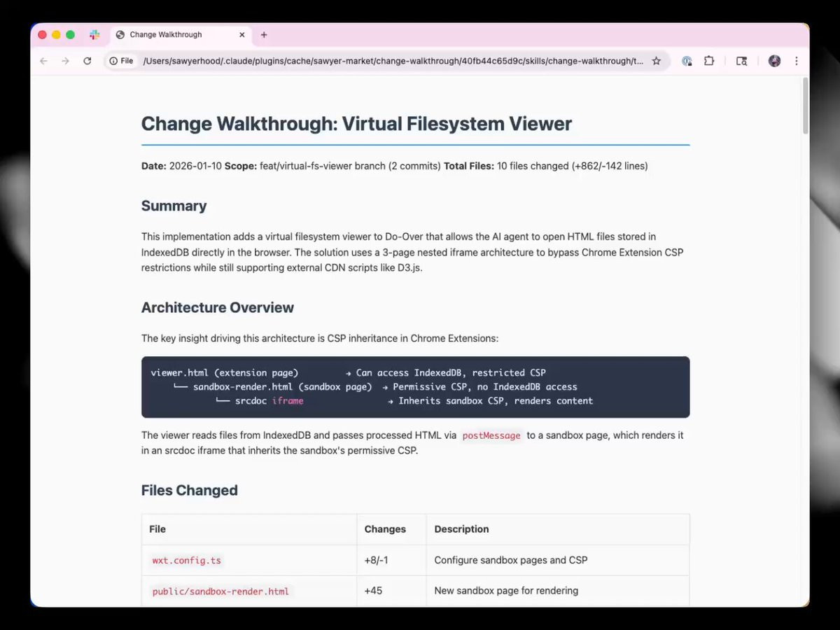Click the pink iframe keyword in code block
This screenshot has width=840, height=630.
tap(288, 401)
